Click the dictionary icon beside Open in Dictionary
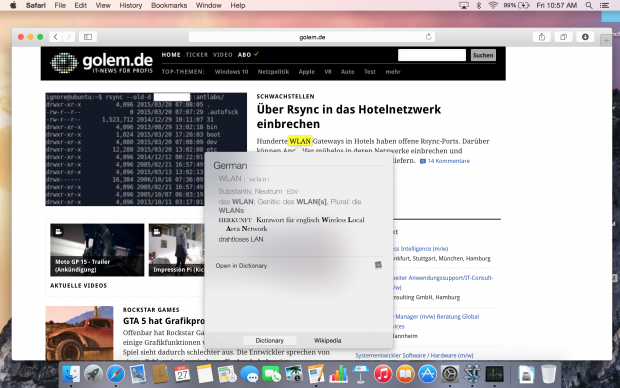Screen dimensions: 620x388 point(378,265)
